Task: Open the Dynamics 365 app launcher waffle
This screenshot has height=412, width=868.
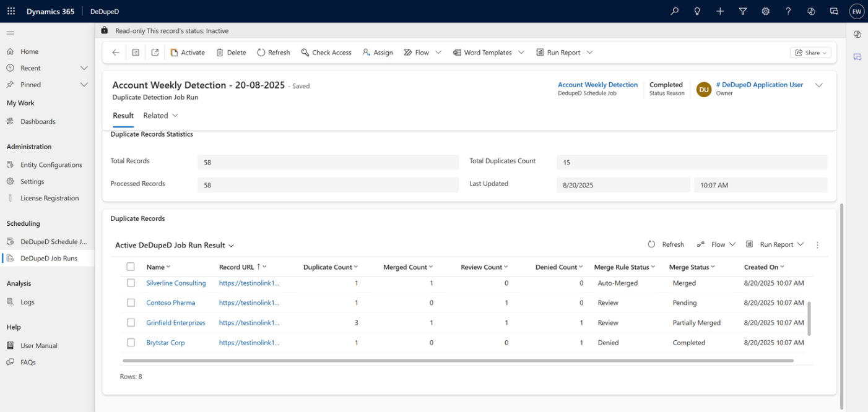Action: coord(11,11)
